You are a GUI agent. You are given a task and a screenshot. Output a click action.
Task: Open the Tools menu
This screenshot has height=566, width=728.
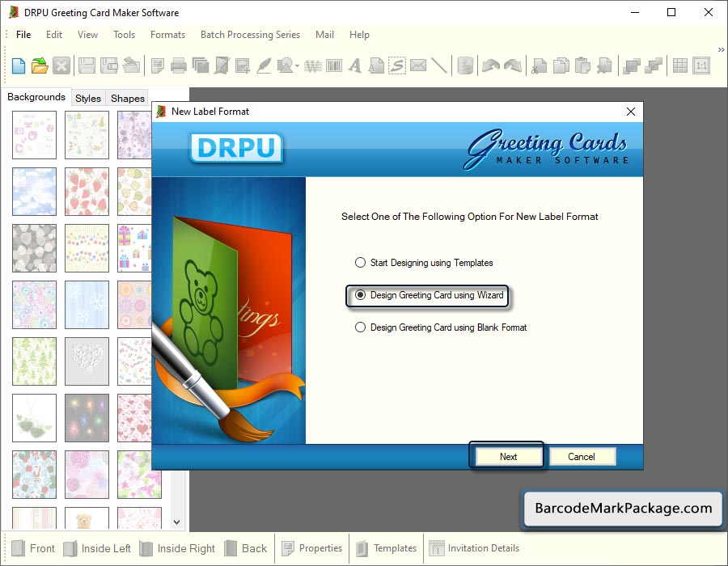[124, 34]
